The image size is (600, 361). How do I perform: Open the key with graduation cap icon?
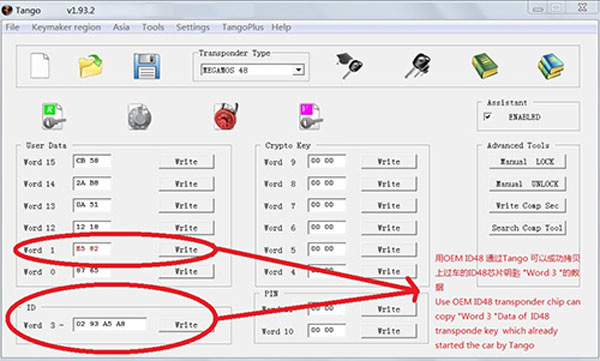click(x=350, y=66)
